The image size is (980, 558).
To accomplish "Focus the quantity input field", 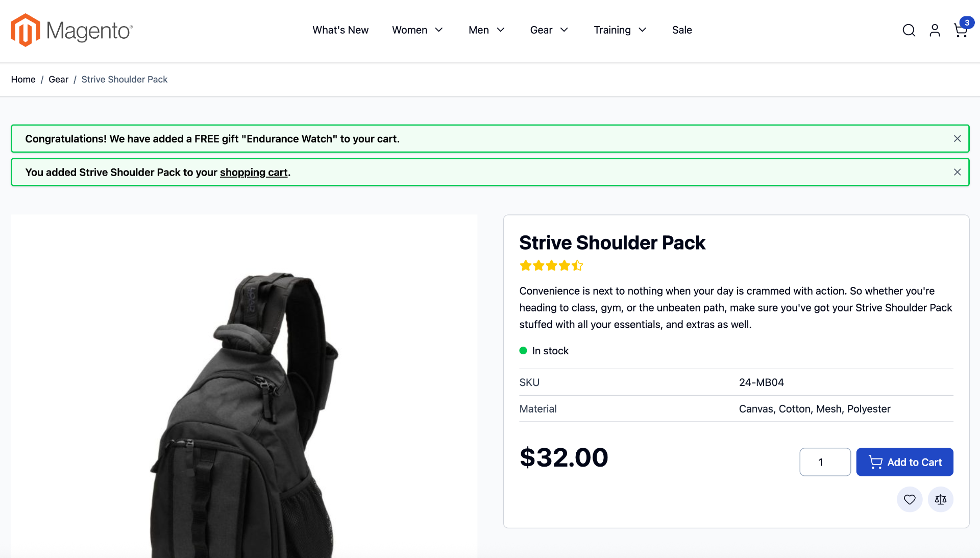I will click(825, 462).
